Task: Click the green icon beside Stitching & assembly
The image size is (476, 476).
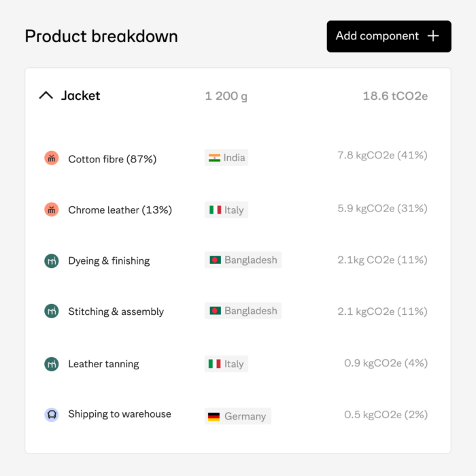Action: 51,311
